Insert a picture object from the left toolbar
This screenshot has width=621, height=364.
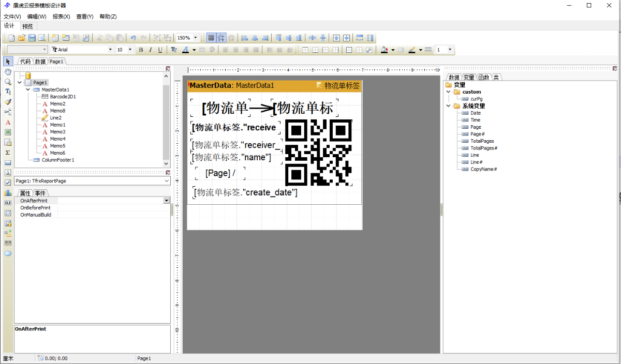click(x=8, y=132)
